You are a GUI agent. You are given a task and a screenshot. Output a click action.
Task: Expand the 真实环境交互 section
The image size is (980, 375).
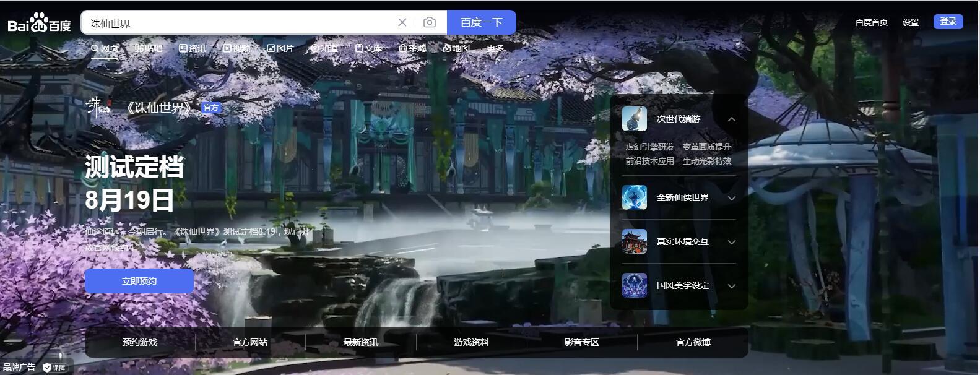coord(732,242)
